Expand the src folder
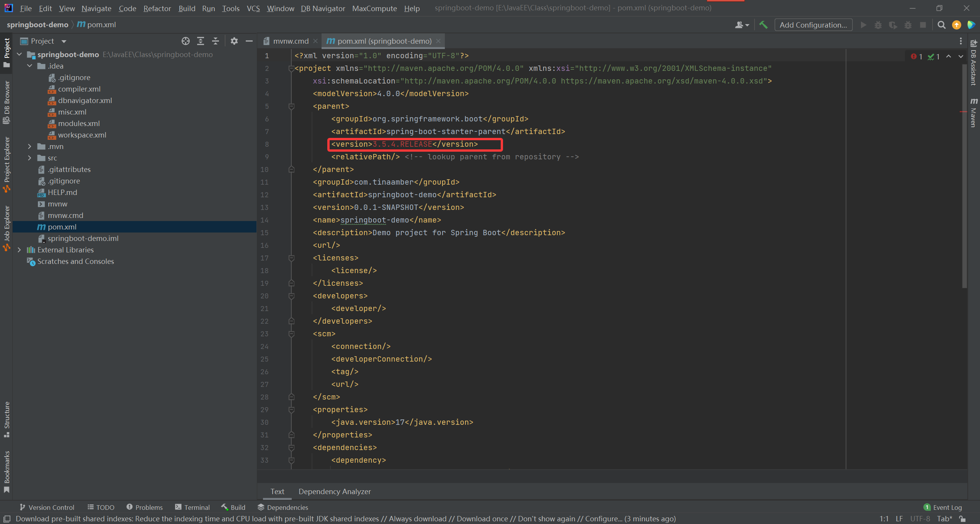This screenshot has height=524, width=980. pyautogui.click(x=29, y=158)
